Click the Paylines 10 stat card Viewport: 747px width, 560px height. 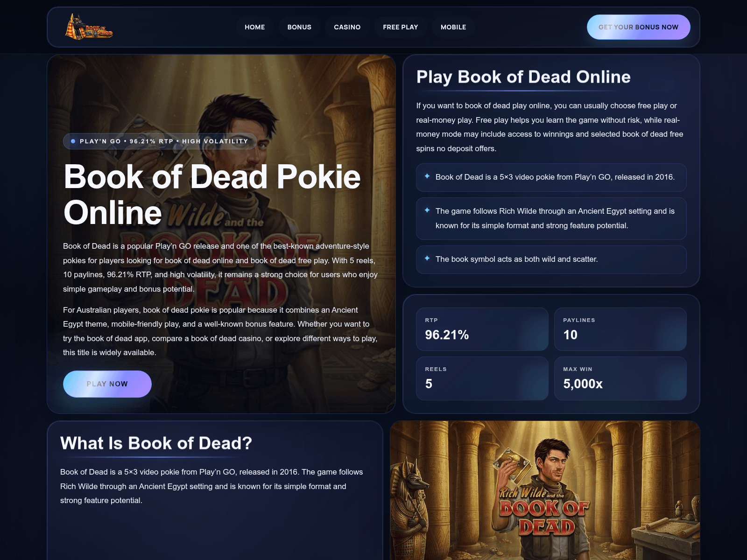[620, 329]
